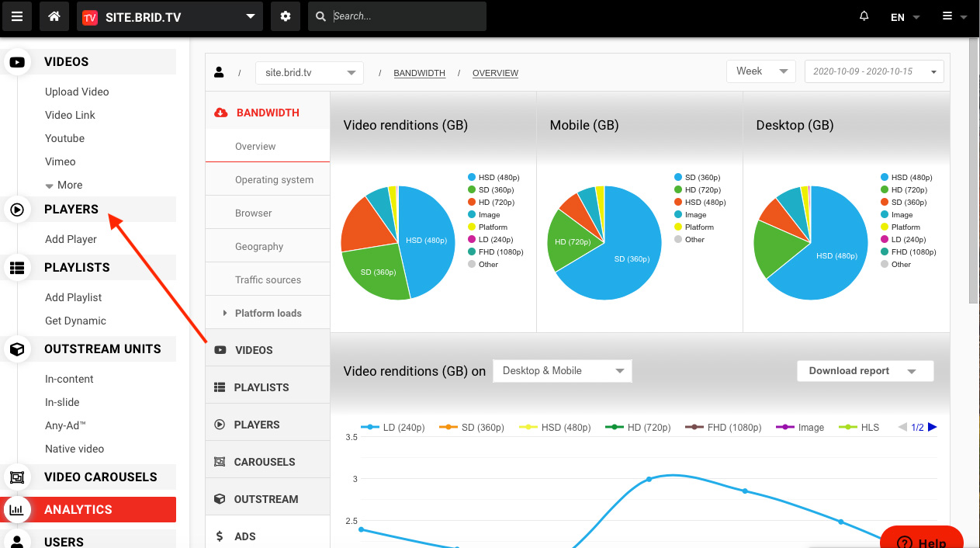Open the Geography analytics section
This screenshot has width=980, height=548.
point(259,247)
